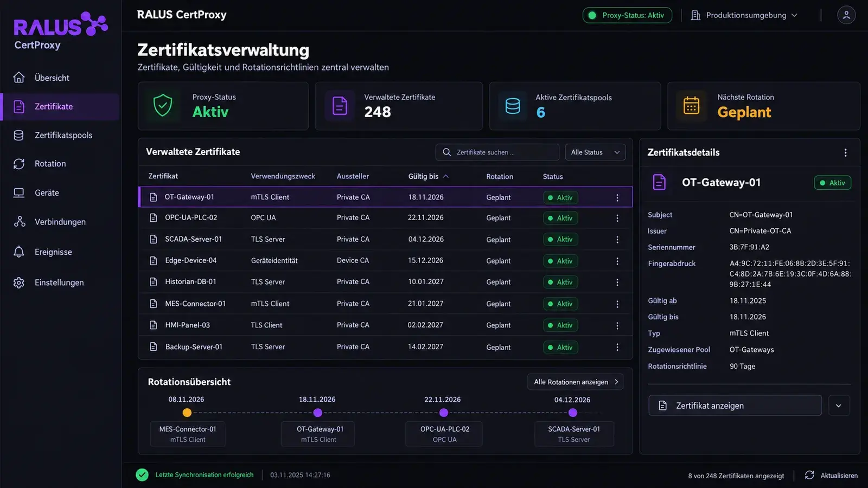Click the Proxy-Status shield icon
The height and width of the screenshot is (488, 868).
tap(163, 106)
